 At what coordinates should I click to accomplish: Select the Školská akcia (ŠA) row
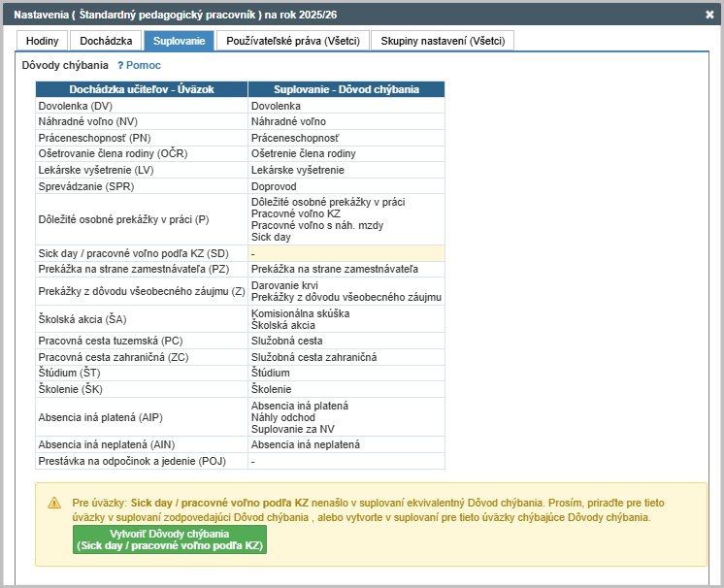[x=141, y=319]
